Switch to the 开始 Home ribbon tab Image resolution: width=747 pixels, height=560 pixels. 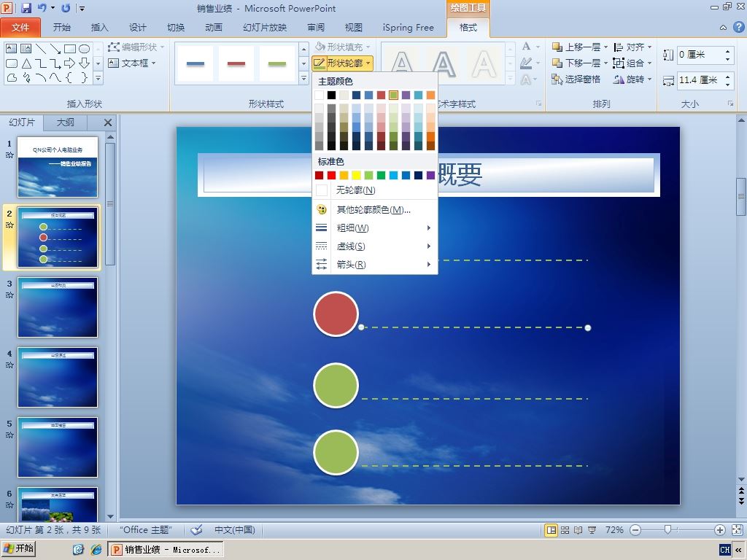point(62,28)
